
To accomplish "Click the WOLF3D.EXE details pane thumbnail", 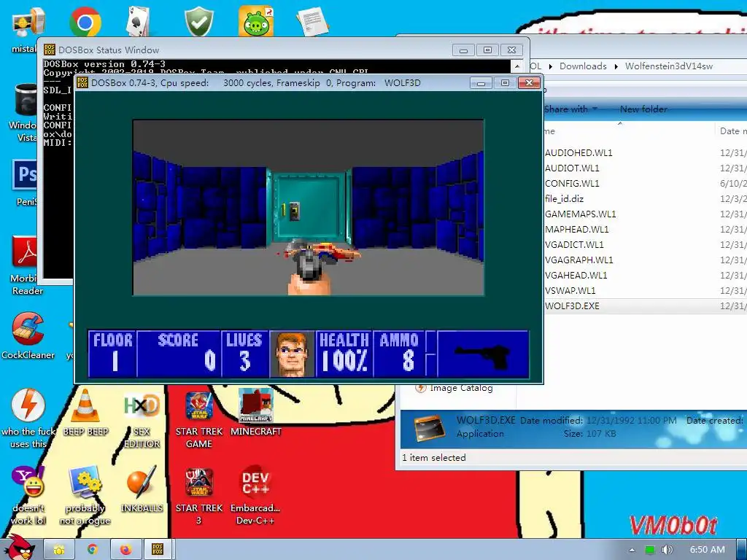I will (429, 427).
